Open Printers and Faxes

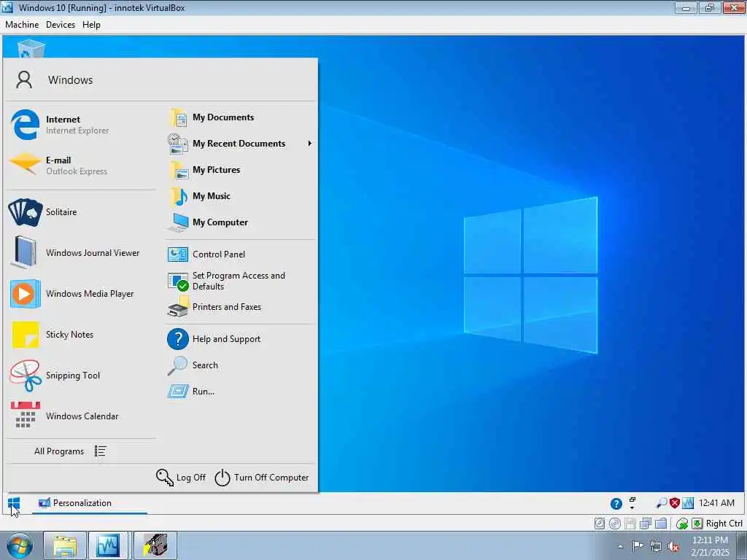(x=240, y=308)
